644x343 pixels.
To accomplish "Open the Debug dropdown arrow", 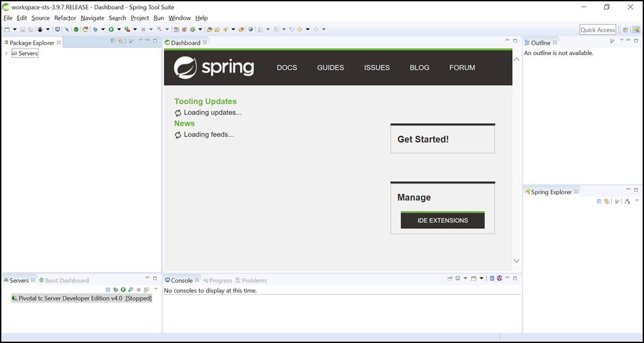I will (103, 30).
